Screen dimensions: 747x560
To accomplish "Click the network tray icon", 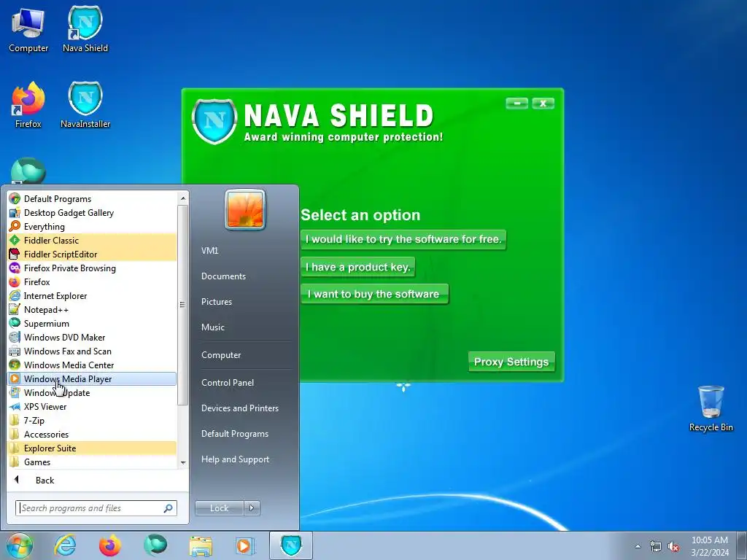I will [656, 547].
